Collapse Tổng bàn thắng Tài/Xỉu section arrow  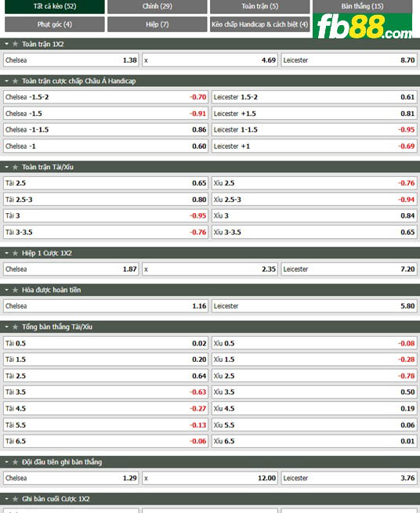point(6,327)
